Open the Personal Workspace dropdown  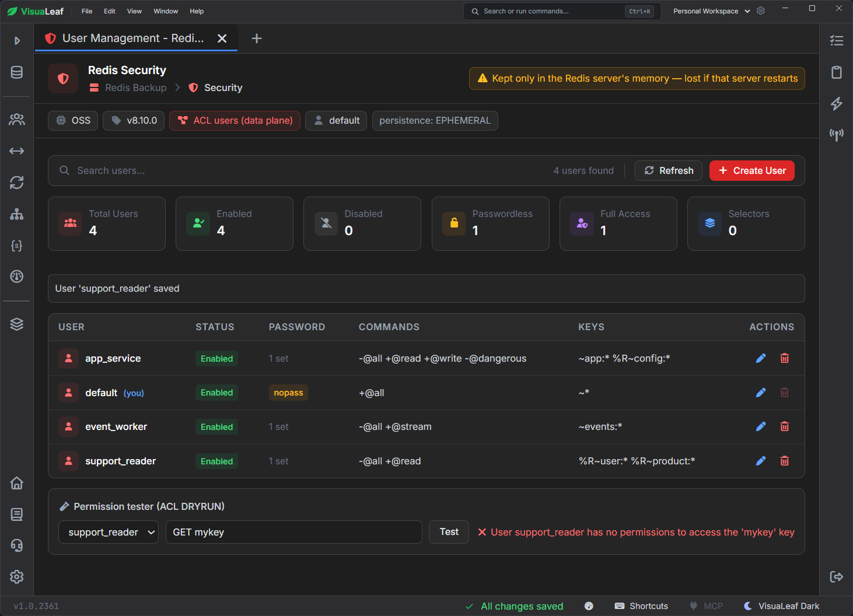711,11
